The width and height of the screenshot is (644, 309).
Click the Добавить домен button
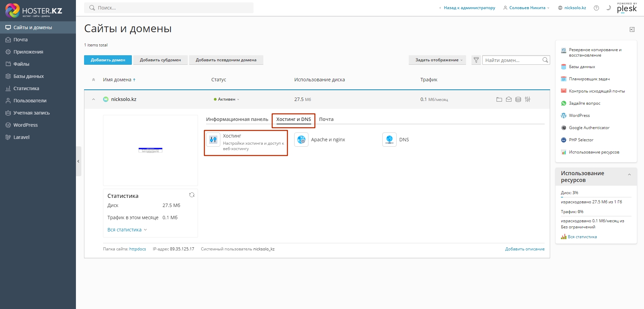tap(108, 60)
